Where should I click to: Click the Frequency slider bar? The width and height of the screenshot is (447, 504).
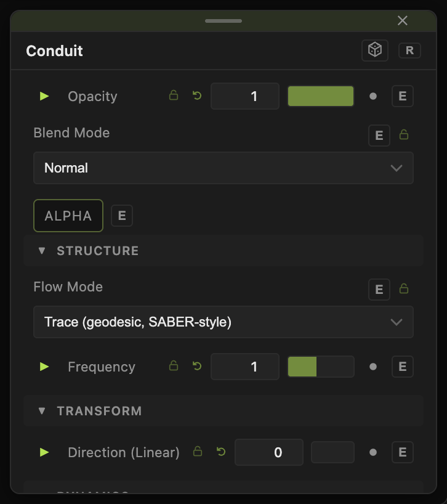coord(321,367)
